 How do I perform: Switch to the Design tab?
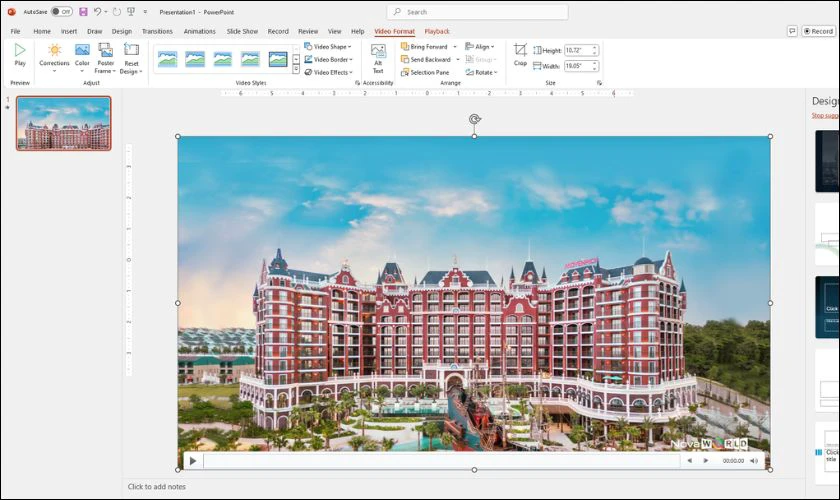click(x=122, y=31)
